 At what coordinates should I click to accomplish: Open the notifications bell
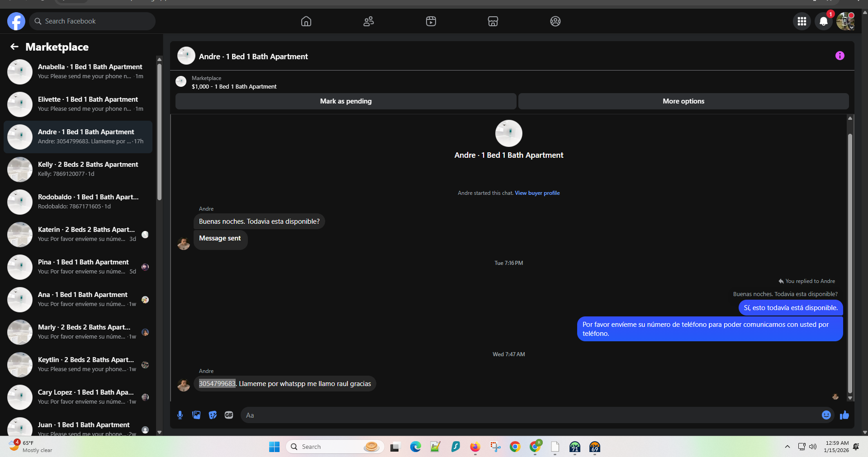824,21
